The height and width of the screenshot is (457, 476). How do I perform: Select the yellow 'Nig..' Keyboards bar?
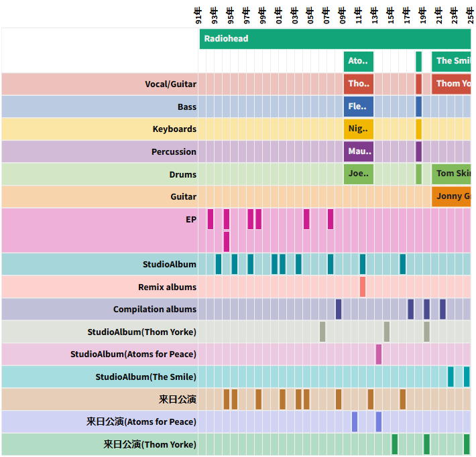[x=359, y=129]
